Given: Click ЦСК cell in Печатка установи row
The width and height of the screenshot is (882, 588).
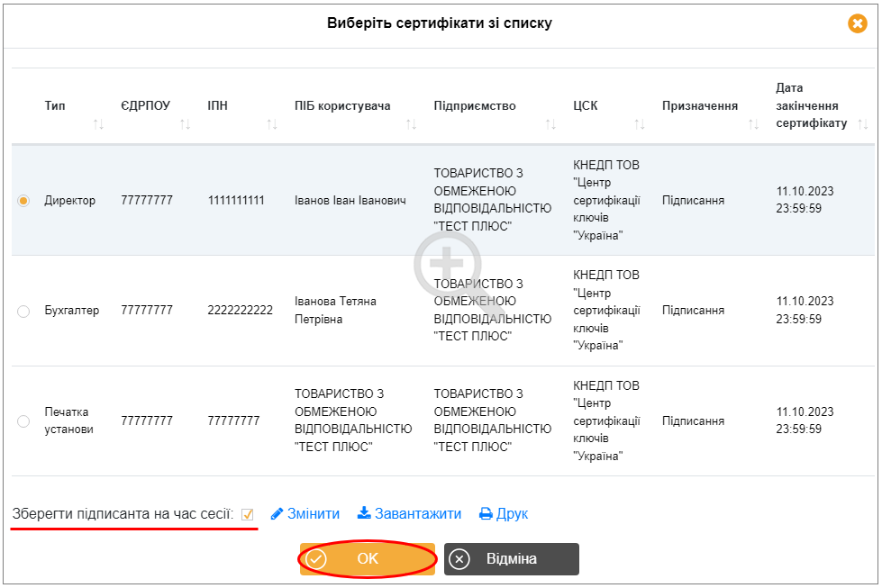Looking at the screenshot, I should tap(606, 421).
